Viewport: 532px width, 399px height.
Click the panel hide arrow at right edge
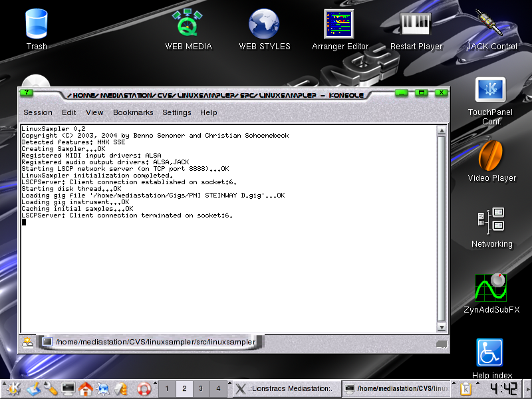tap(528, 389)
